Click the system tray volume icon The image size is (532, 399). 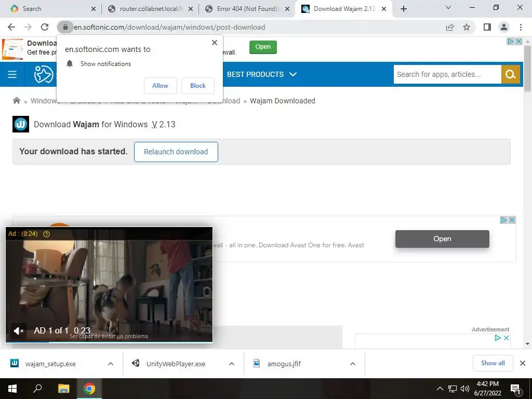[465, 389]
